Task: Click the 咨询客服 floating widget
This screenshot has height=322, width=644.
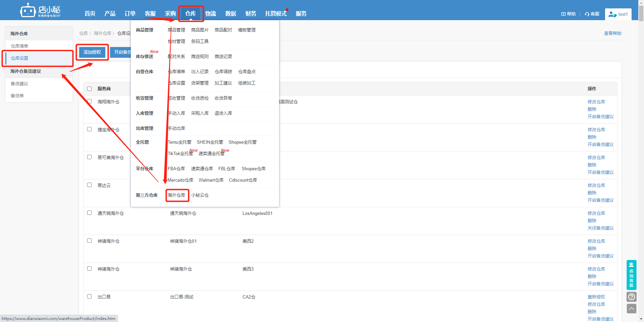Action: [x=631, y=275]
